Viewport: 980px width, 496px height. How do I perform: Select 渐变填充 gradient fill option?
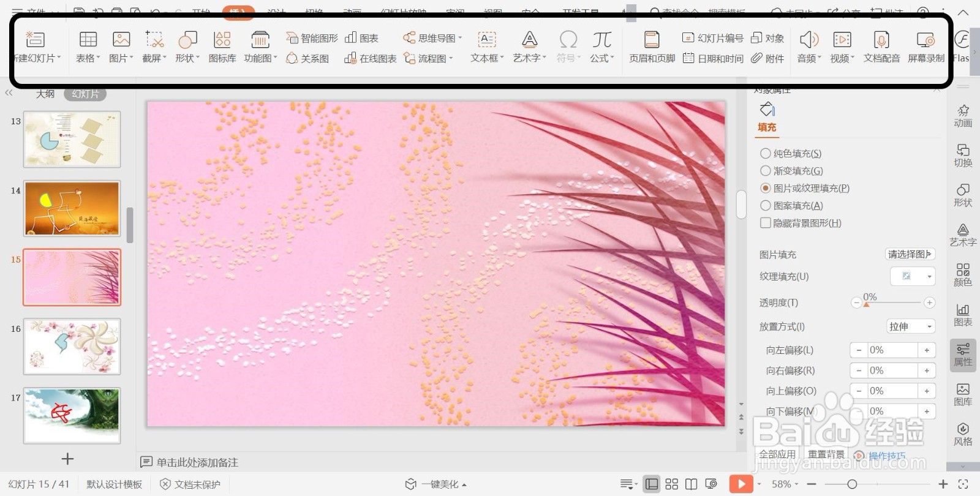(766, 171)
